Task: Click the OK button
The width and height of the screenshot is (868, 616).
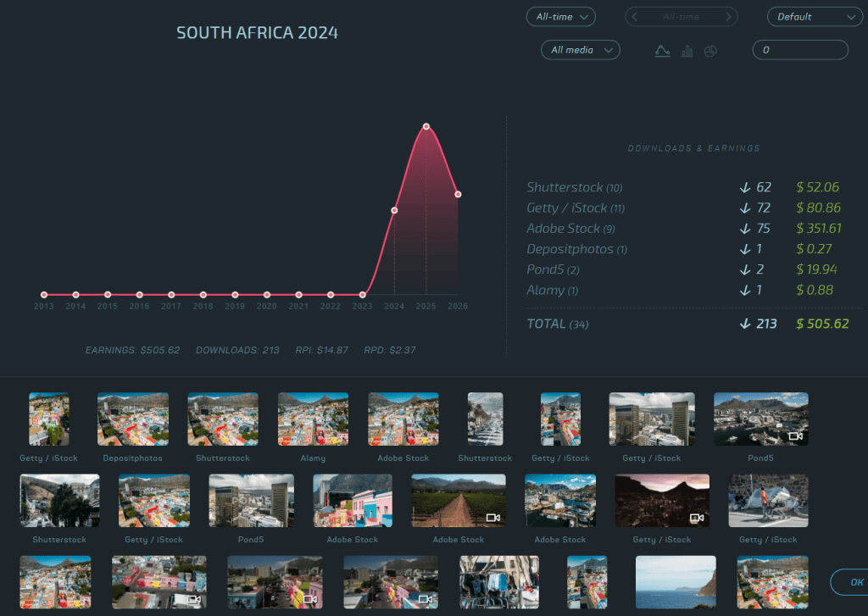Action: pos(853,582)
